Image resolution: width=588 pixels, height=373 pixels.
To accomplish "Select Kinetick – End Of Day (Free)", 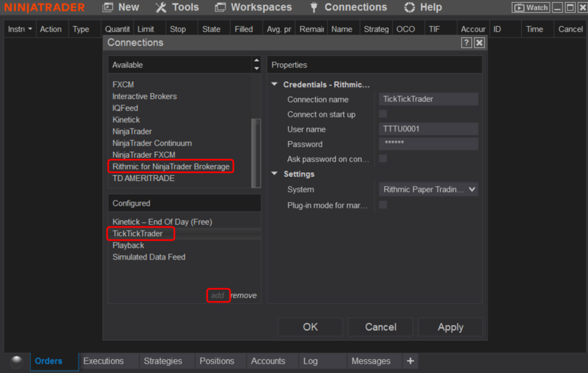I will (x=162, y=222).
